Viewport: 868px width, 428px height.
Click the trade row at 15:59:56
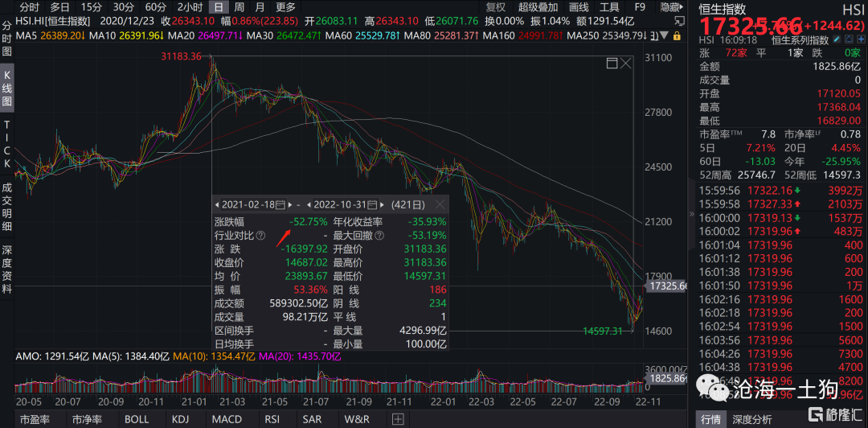point(780,191)
